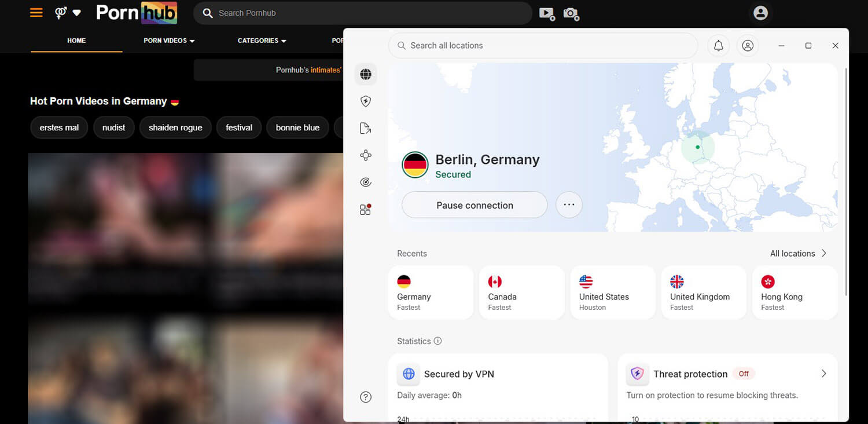The image size is (868, 424).
Task: Click the chevron next to All locations
Action: [x=824, y=253]
